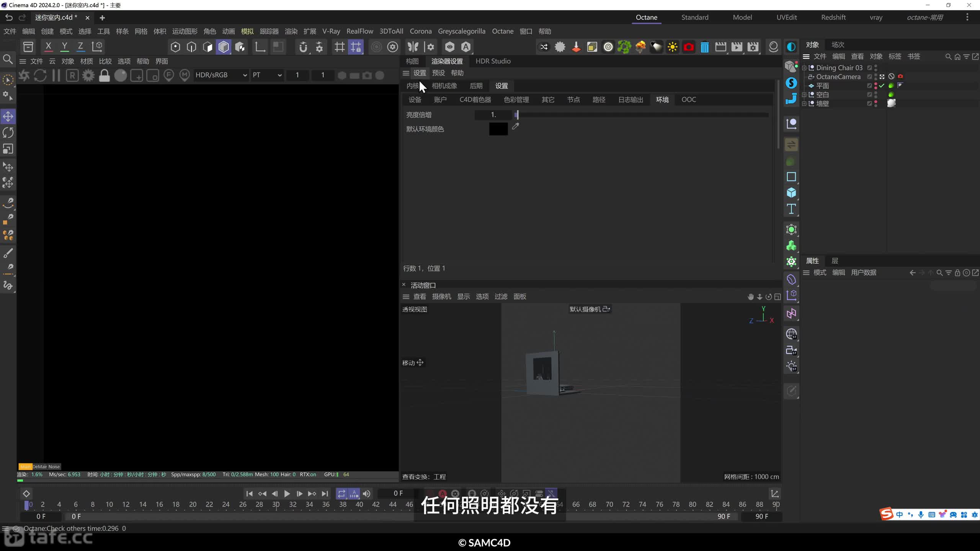Click the globe scene icon in right strip
Viewport: 980px width, 551px height.
(x=791, y=334)
